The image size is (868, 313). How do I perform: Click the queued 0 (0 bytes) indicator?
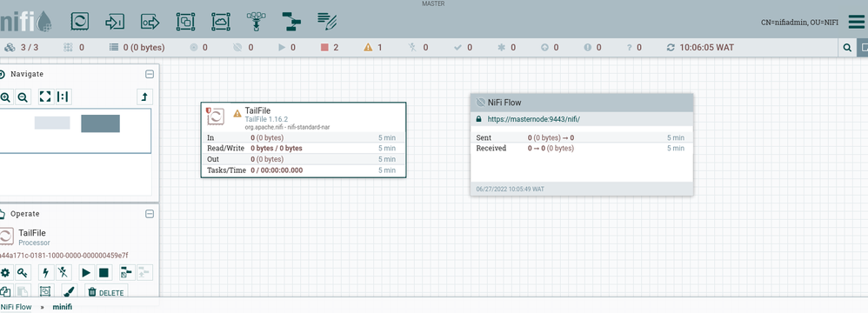click(137, 48)
